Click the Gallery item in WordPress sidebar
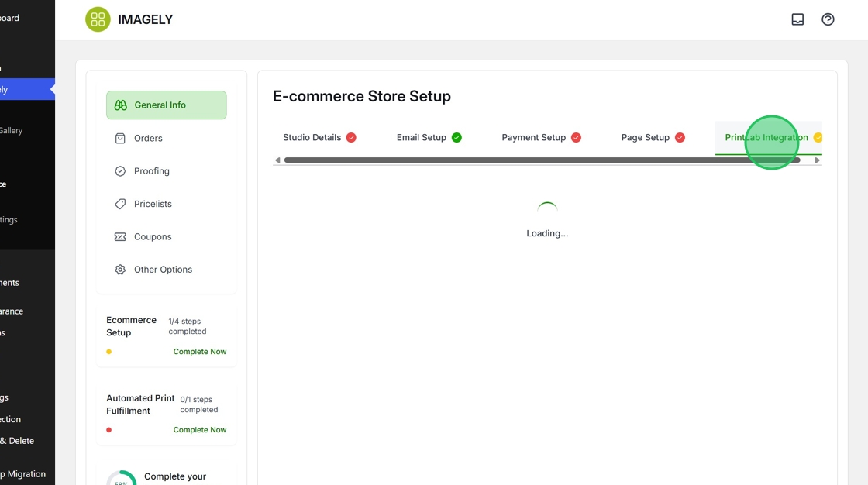868x485 pixels. point(11,131)
